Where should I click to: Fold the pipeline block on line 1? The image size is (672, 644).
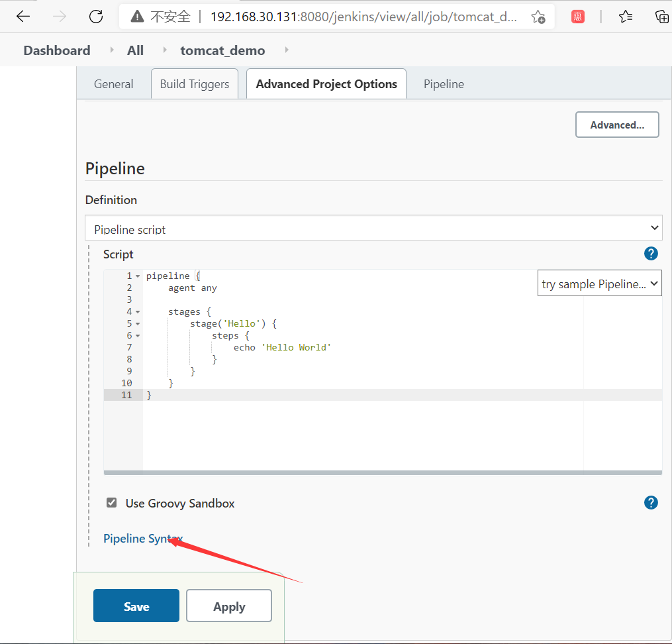click(x=138, y=276)
